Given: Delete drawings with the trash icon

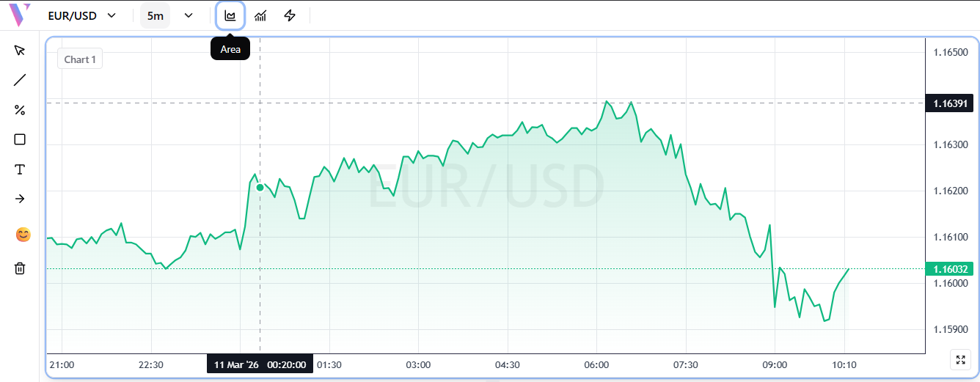Looking at the screenshot, I should click(x=20, y=268).
